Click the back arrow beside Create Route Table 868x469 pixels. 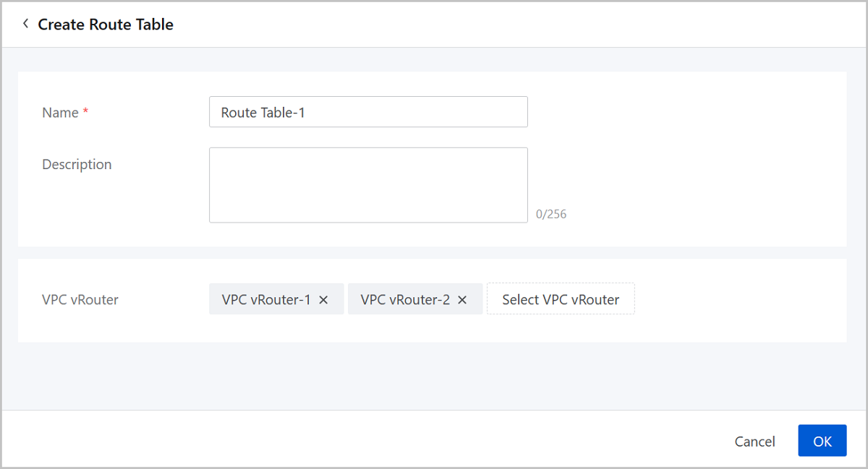click(25, 24)
